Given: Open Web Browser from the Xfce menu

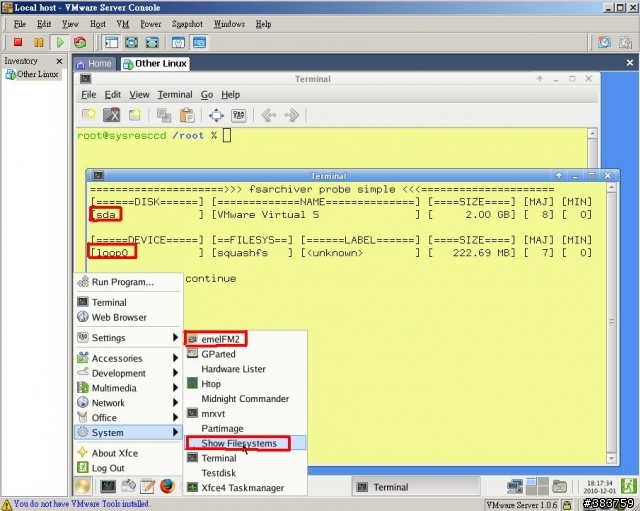Looking at the screenshot, I should click(128, 317).
